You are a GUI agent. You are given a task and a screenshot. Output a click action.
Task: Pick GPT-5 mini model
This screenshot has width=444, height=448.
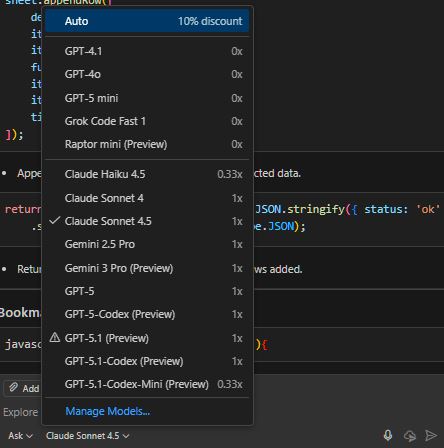(147, 98)
